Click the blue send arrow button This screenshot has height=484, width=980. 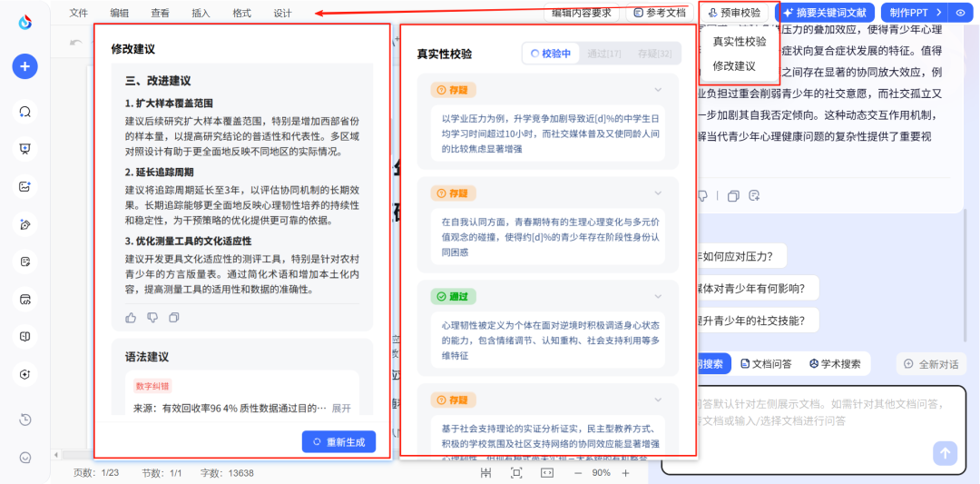tap(946, 453)
